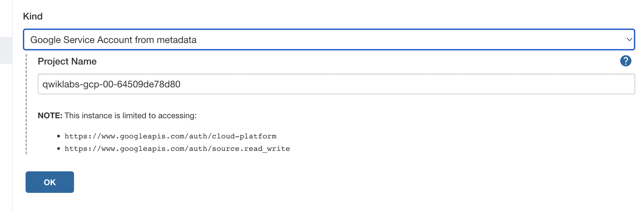Click the qwiklabs-gcp-00-64509de78d80 project ID text
Screen dimensions: 644x211
[111, 84]
